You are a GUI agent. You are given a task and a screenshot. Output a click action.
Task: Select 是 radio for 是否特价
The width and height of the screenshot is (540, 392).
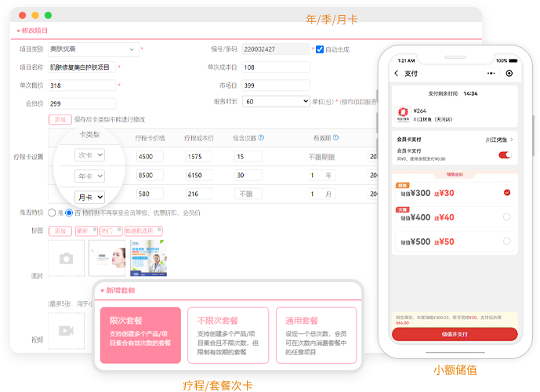pyautogui.click(x=52, y=212)
